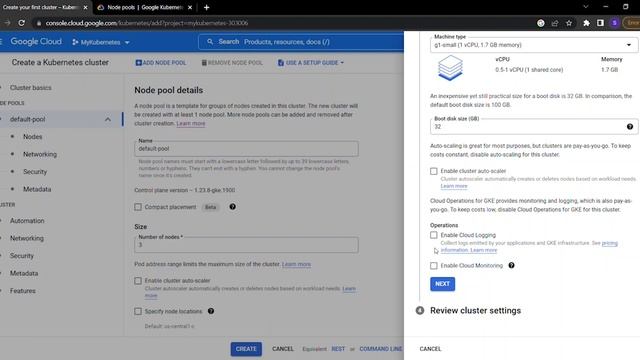Viewport: 640px width, 360px height.
Task: Switch to the 'Node pools' browser tab
Action: (x=145, y=7)
